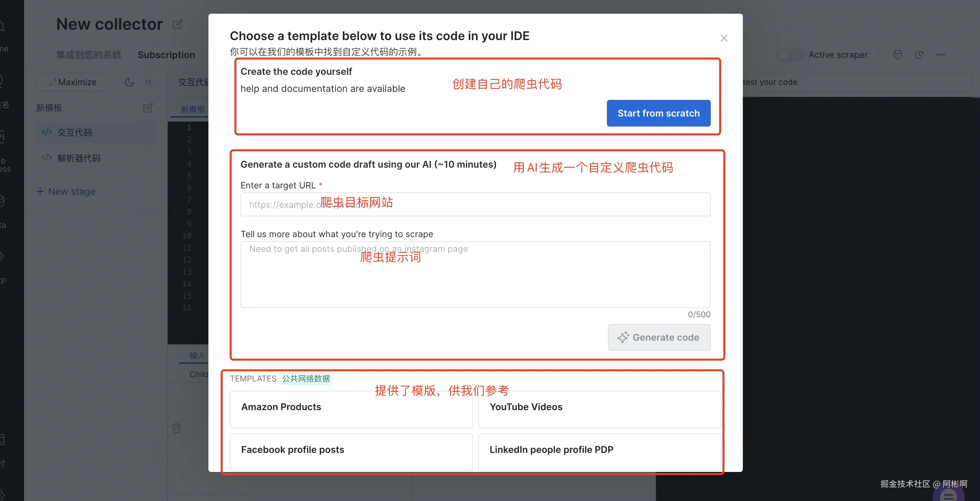Edit the 新模板 template name icon

click(148, 108)
